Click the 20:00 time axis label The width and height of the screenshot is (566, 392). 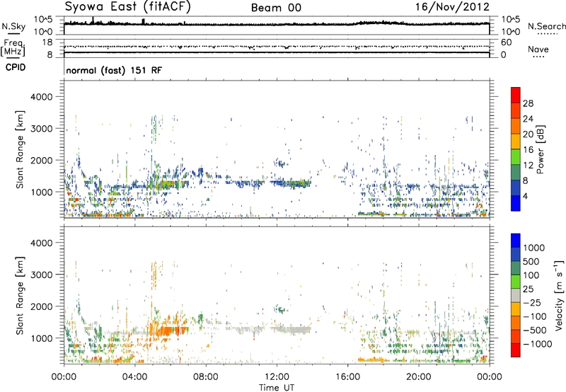pos(418,377)
